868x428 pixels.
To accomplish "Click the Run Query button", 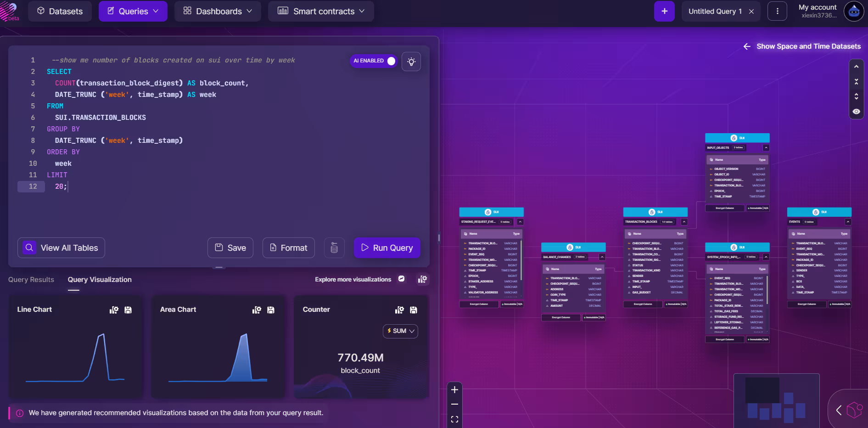I will tap(387, 248).
